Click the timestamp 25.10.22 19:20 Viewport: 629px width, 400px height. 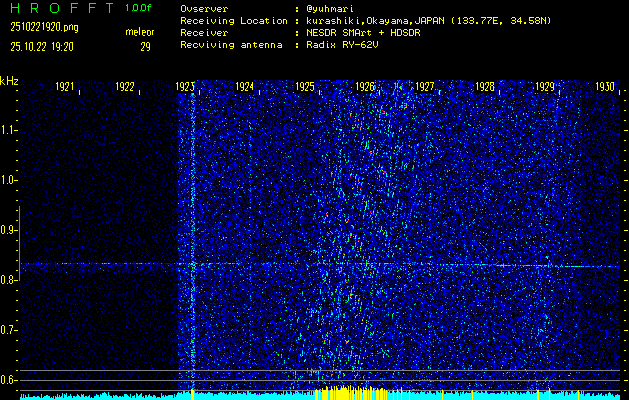pyautogui.click(x=42, y=47)
